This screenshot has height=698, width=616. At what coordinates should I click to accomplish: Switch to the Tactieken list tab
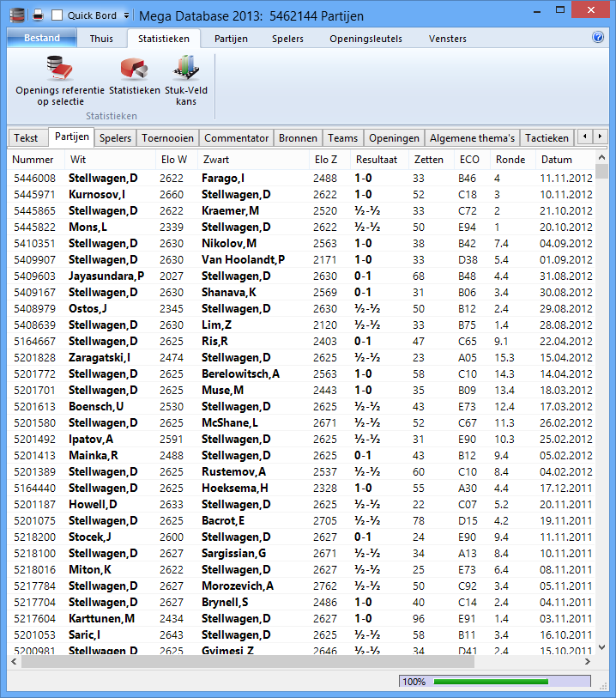coord(547,138)
